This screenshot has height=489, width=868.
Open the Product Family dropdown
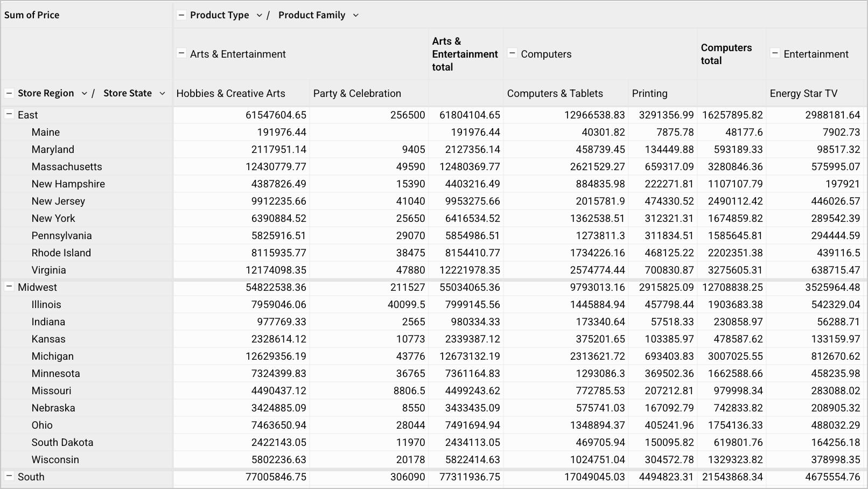pyautogui.click(x=355, y=15)
